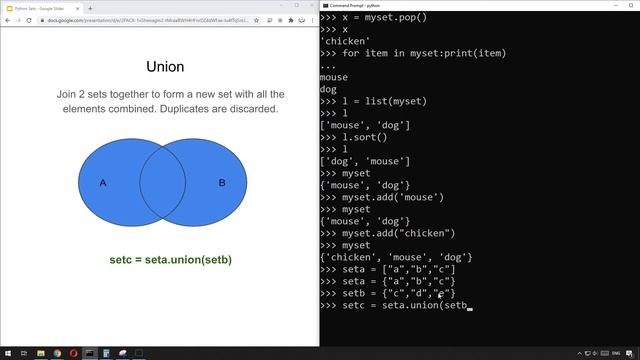The width and height of the screenshot is (640, 360).
Task: Show hidden system tray icons
Action: pyautogui.click(x=579, y=353)
